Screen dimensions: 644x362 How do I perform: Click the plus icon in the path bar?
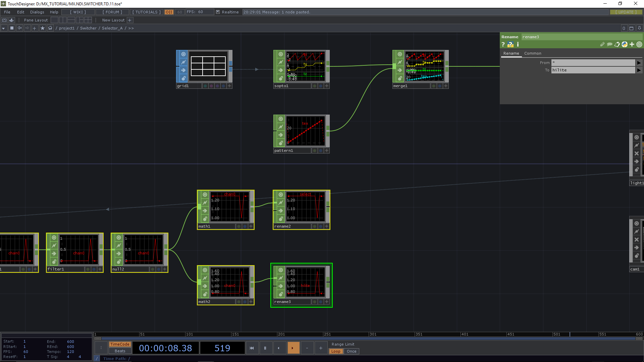coord(35,28)
